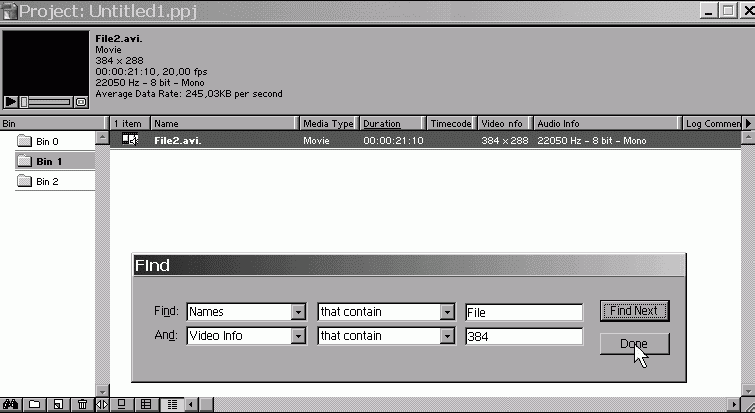The image size is (755, 413).
Task: Switch to Icon View
Action: [x=122, y=404]
